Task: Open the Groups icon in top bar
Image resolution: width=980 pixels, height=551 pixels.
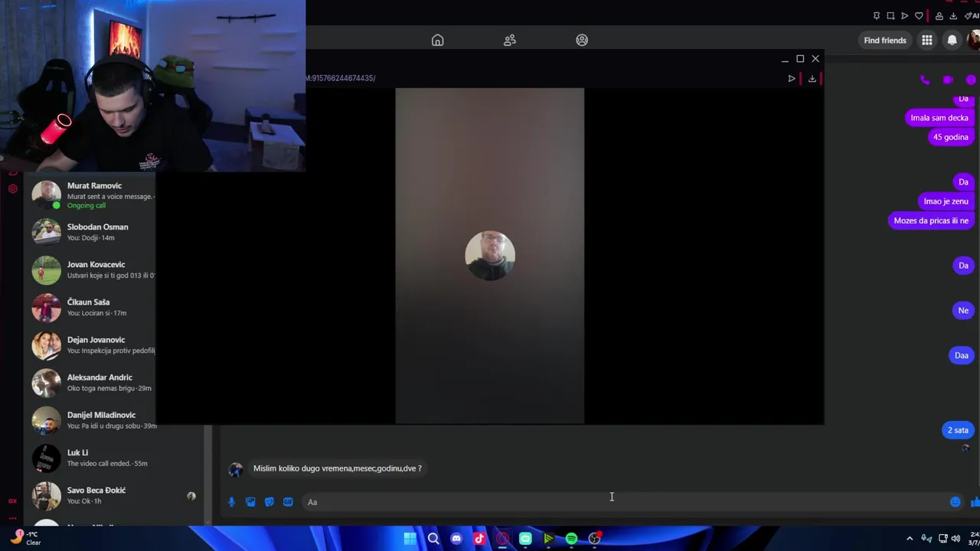Action: coord(582,40)
